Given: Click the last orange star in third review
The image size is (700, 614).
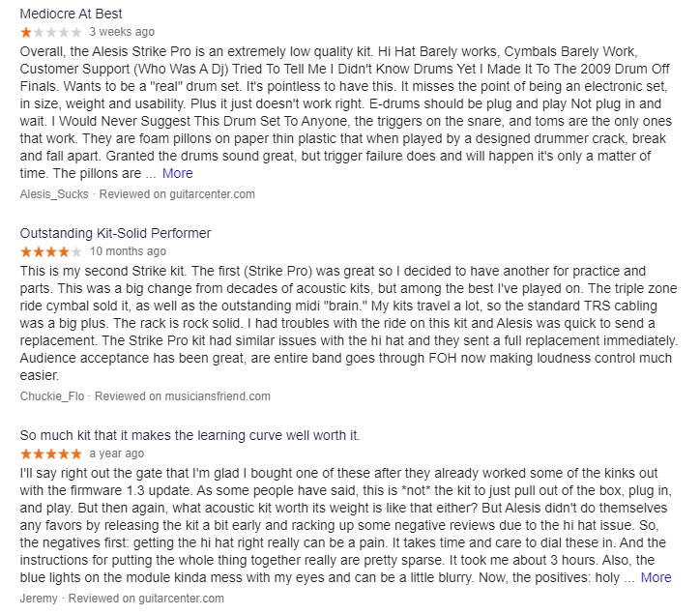Looking at the screenshot, I should 76,454.
